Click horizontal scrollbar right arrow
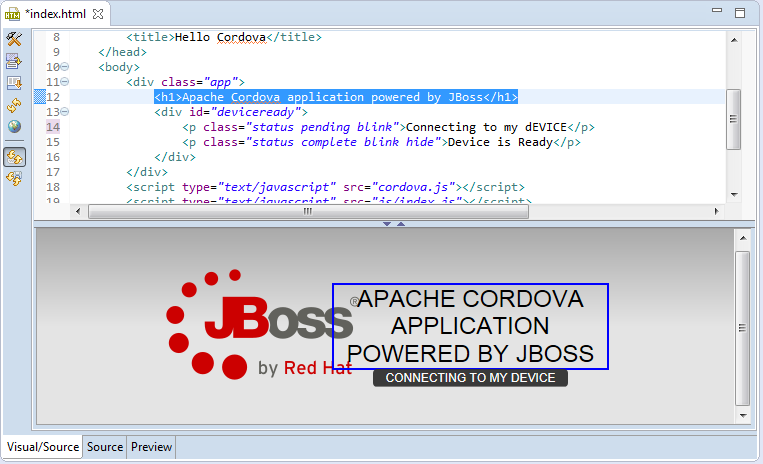Image resolution: width=763 pixels, height=464 pixels. point(716,211)
